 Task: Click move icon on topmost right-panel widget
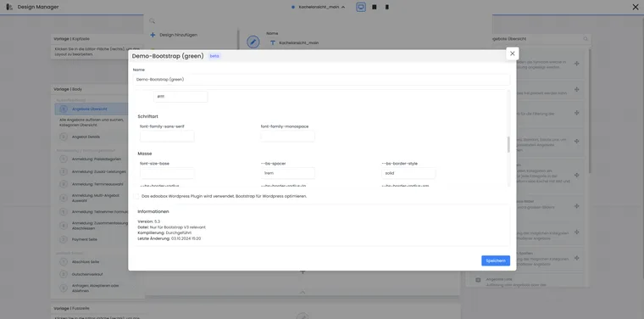point(577,64)
